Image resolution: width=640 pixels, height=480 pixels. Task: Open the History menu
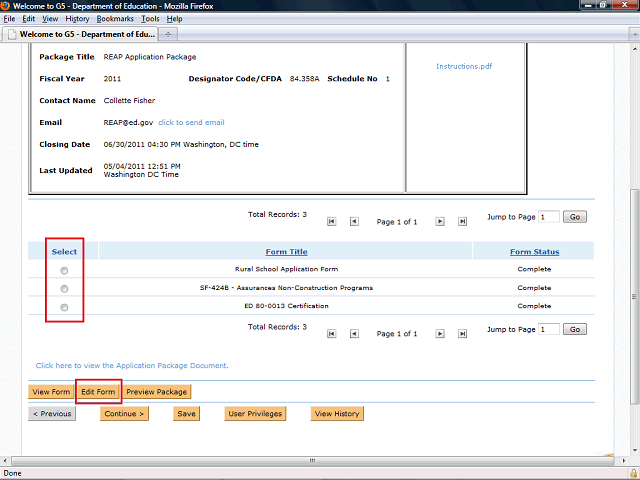(77, 19)
